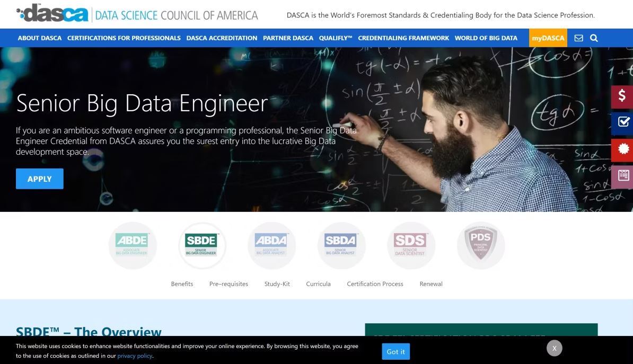The image size is (633, 364).
Task: Select the ABDA certification badge
Action: pos(271,245)
